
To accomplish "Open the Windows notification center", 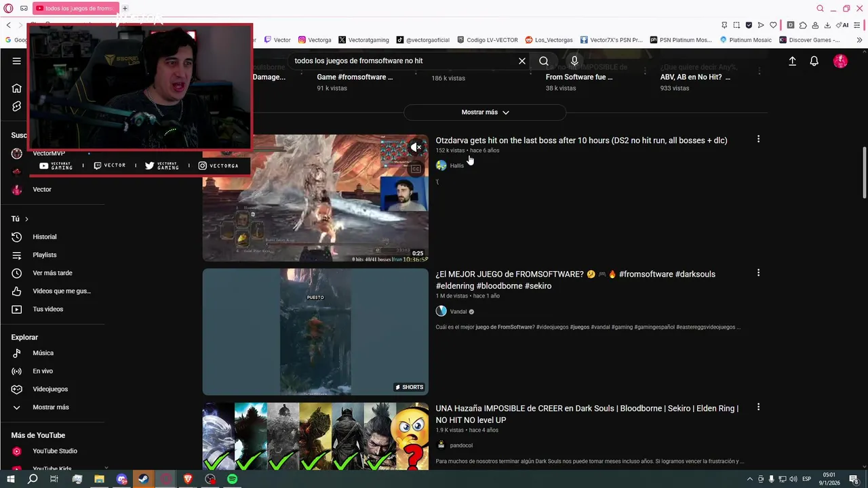I will pyautogui.click(x=855, y=479).
